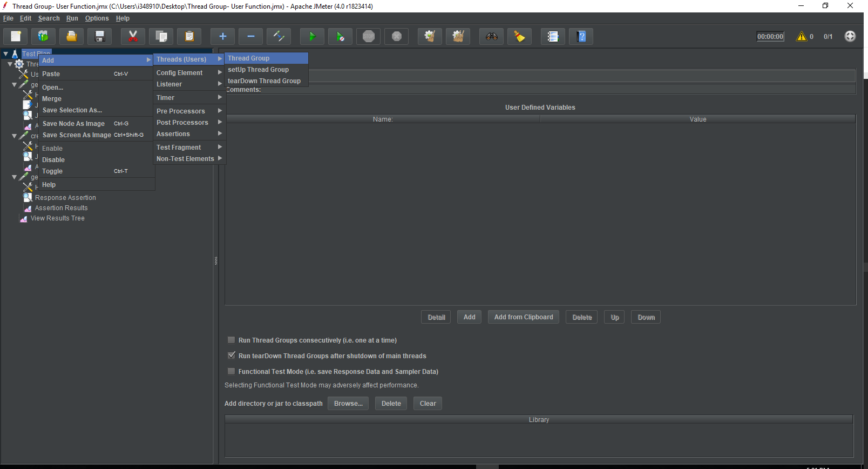Viewport: 868px width, 469px height.
Task: Click Start no pauses icon
Action: (340, 36)
